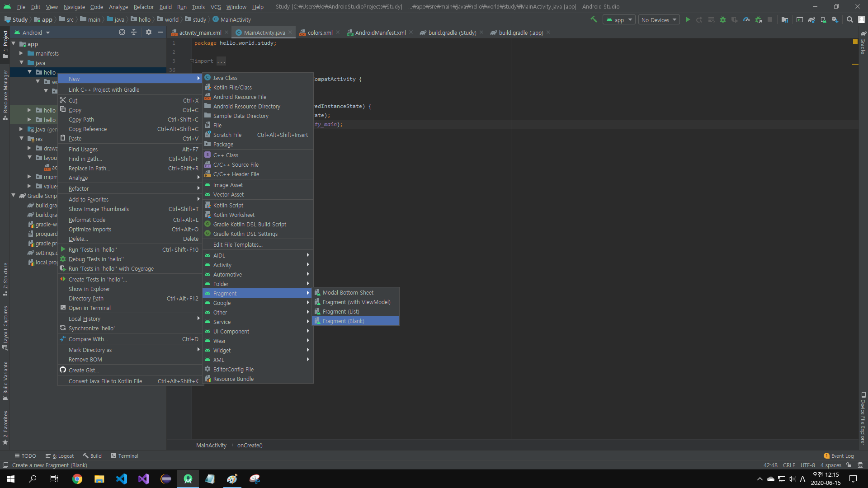Screen dimensions: 868x488
Task: Select Fragment (Blank) from the submenu
Action: click(343, 321)
